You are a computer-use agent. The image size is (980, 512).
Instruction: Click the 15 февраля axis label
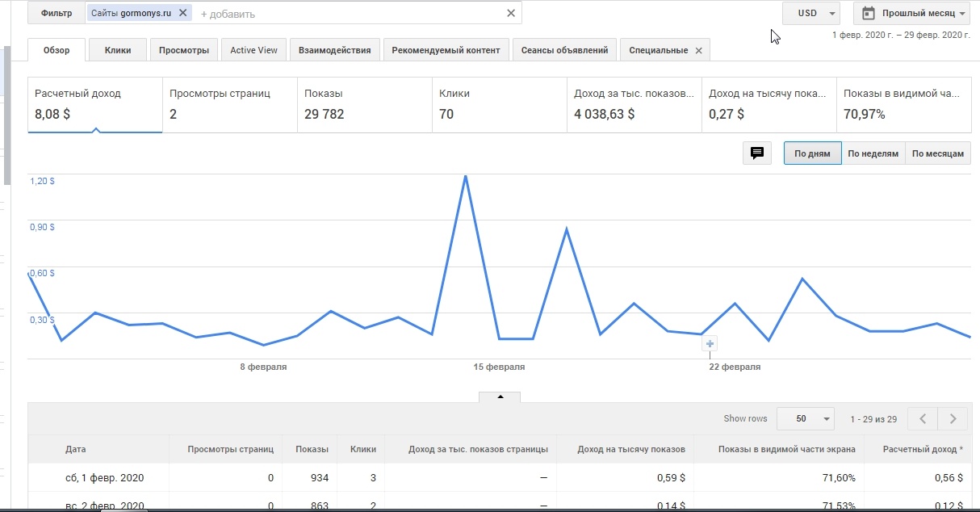pyautogui.click(x=499, y=367)
